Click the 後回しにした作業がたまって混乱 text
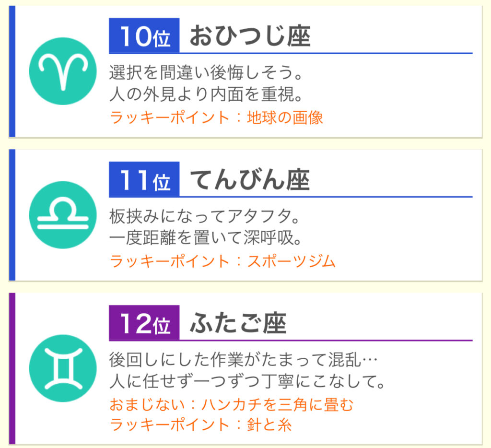This screenshot has height=448, width=491. (243, 360)
